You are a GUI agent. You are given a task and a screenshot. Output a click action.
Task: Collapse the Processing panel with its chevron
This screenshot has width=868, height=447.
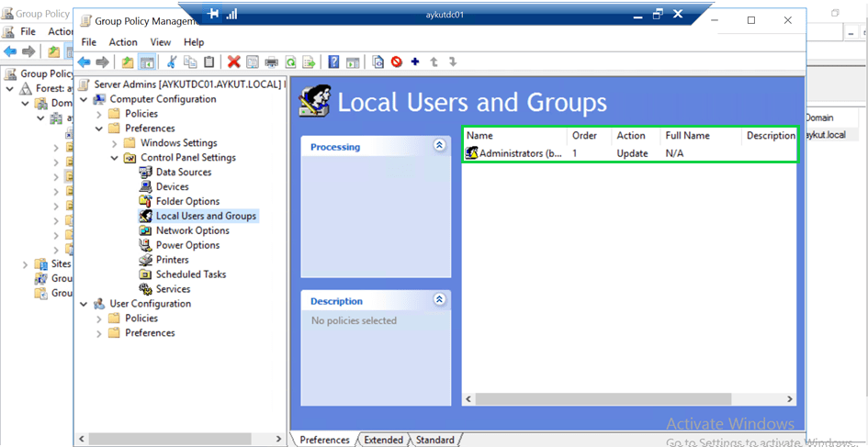[x=439, y=146]
